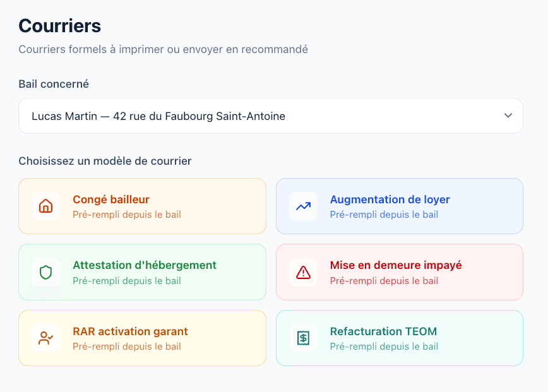Click 'Pré-rempli depuis le bail' under Augmentation de loyer
Viewport: 548px width, 392px height.
[384, 215]
